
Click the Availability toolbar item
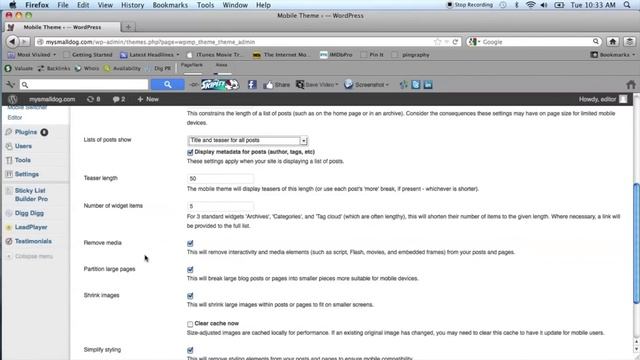coord(122,69)
